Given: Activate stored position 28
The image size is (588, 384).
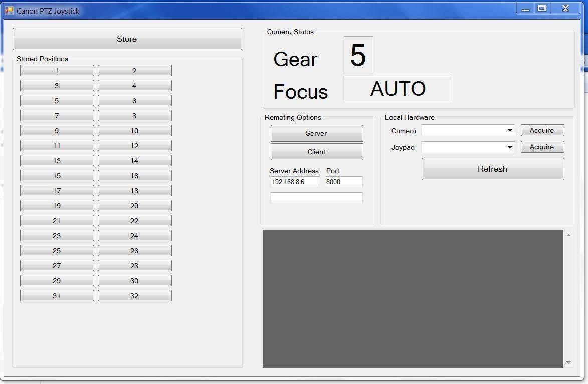Looking at the screenshot, I should [135, 265].
